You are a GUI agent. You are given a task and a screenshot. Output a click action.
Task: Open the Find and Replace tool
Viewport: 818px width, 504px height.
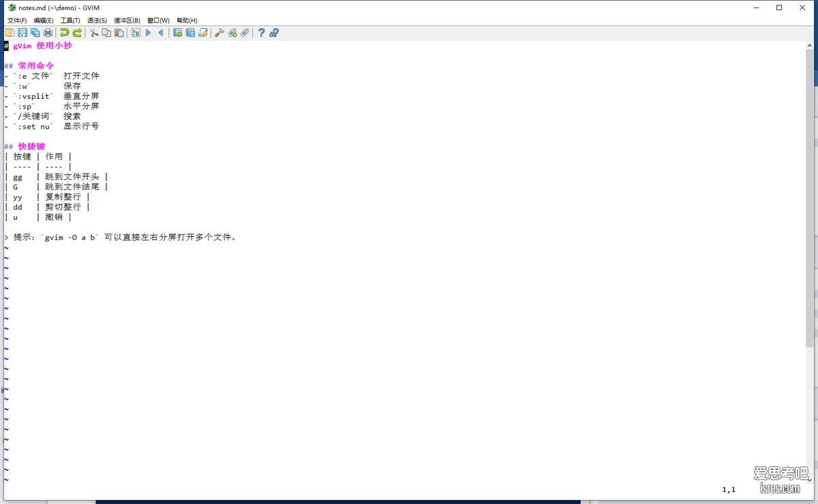click(x=136, y=33)
